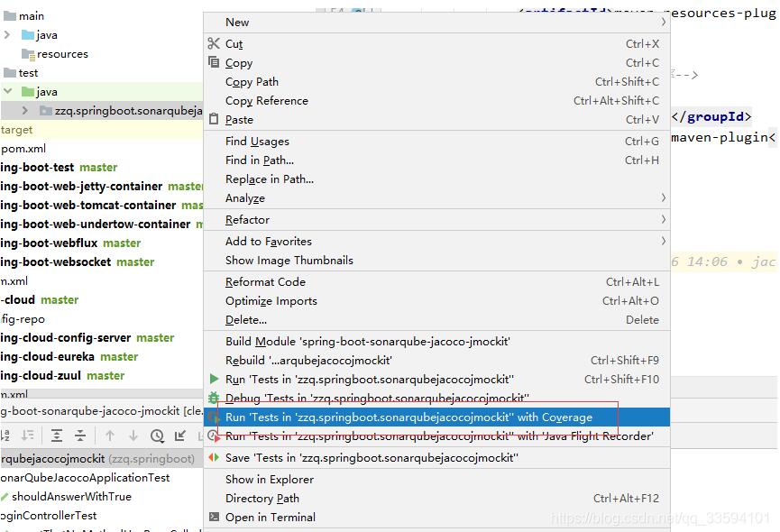Click Show in Explorer
The image size is (780, 532).
click(269, 479)
